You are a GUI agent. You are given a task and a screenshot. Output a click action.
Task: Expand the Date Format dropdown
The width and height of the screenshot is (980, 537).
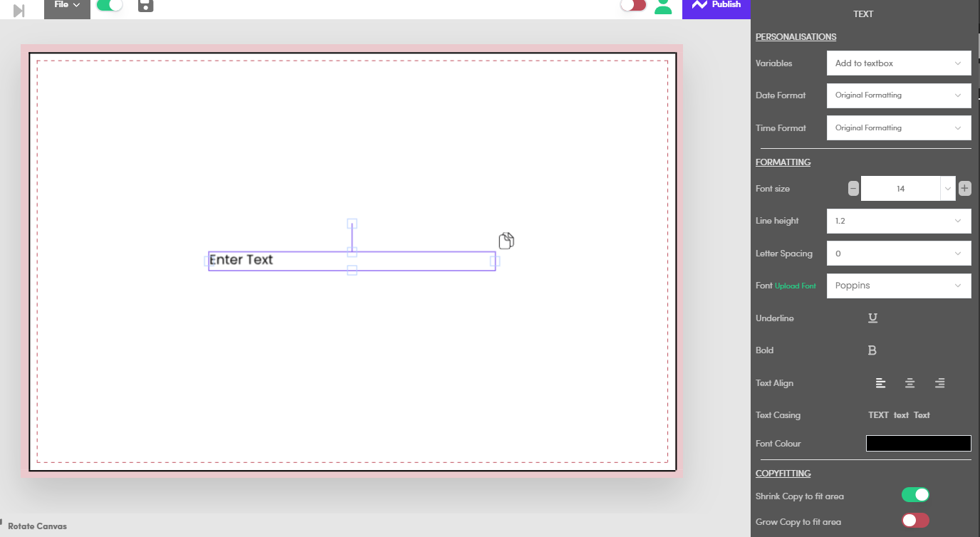click(898, 95)
